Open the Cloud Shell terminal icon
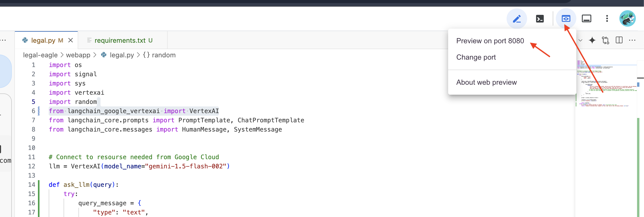 click(x=540, y=19)
